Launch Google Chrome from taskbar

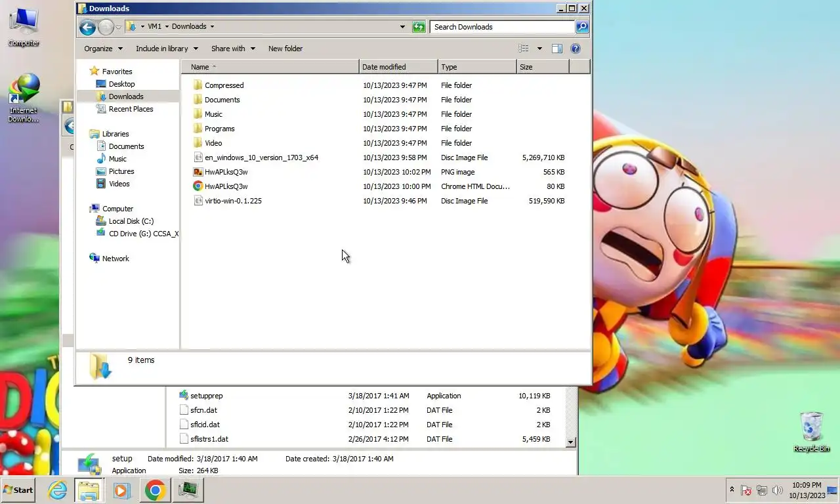(155, 490)
